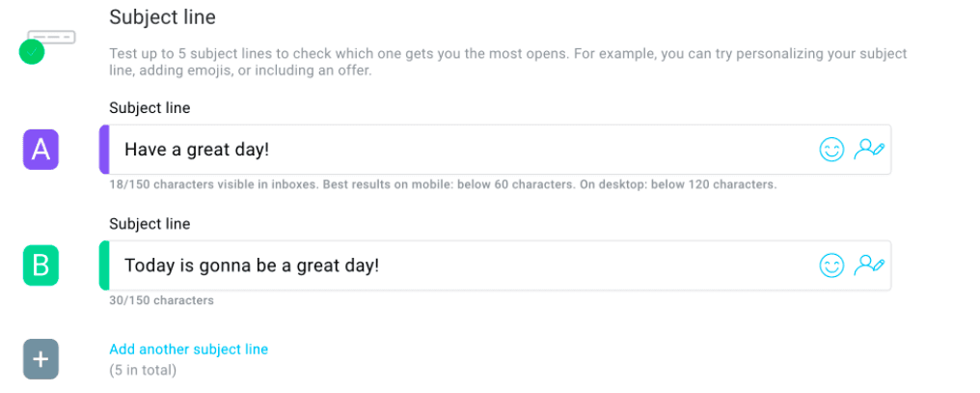
Task: Click the purple color bar on field A
Action: click(x=104, y=150)
